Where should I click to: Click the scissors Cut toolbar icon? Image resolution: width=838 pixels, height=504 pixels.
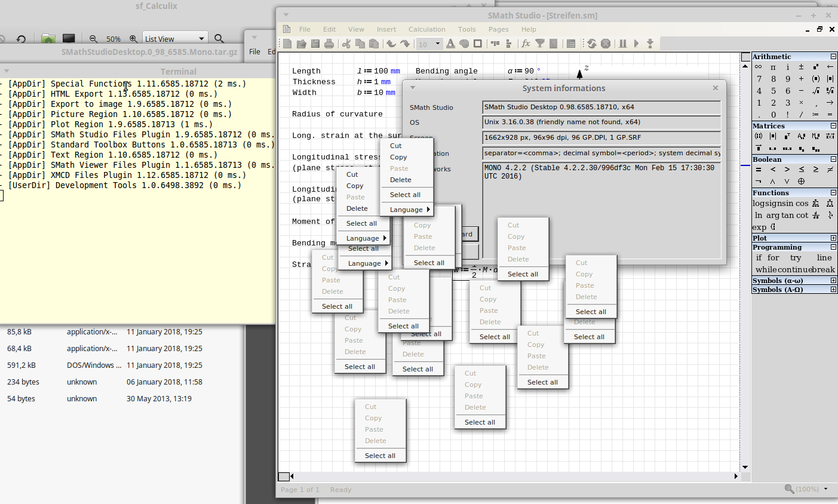(346, 44)
